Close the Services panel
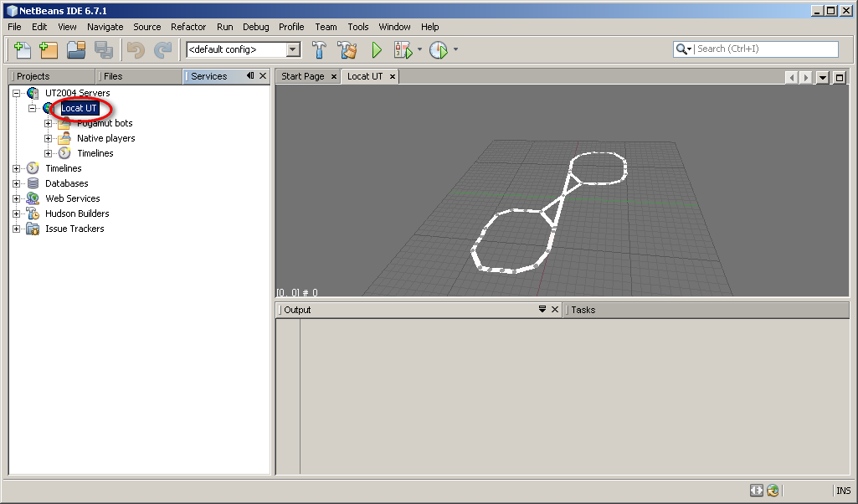The image size is (858, 504). coord(263,75)
